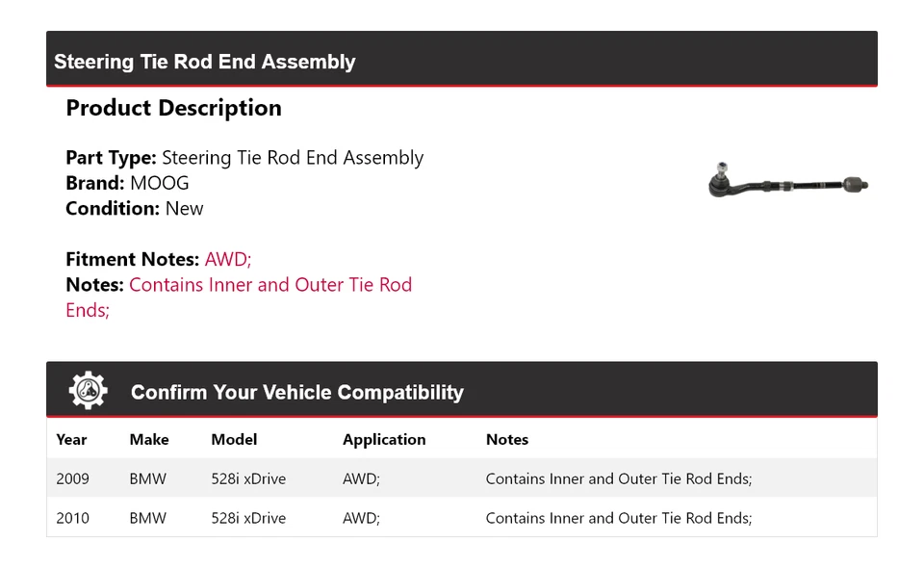This screenshot has width=924, height=568.
Task: Click the Confirm Your Vehicle Compatibility heading
Action: tap(296, 393)
